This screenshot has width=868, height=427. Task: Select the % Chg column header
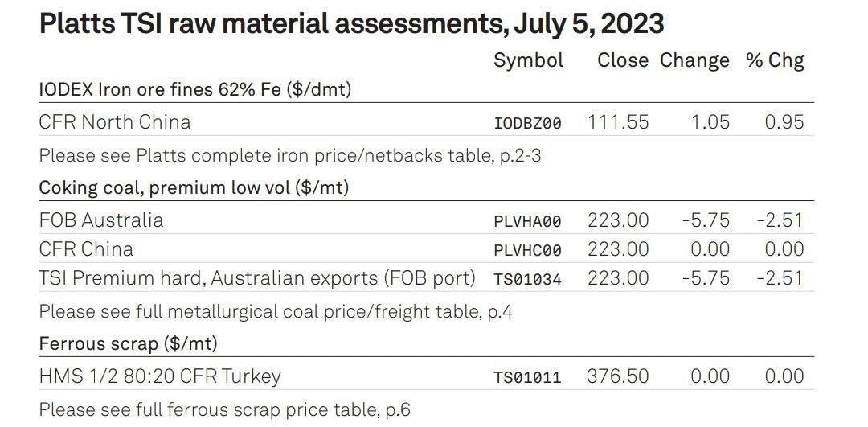(775, 61)
